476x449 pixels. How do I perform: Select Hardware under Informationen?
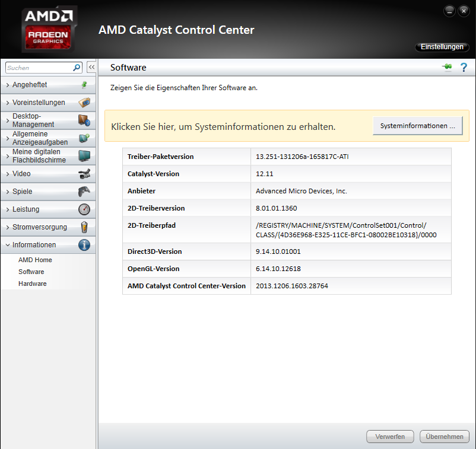click(x=32, y=284)
